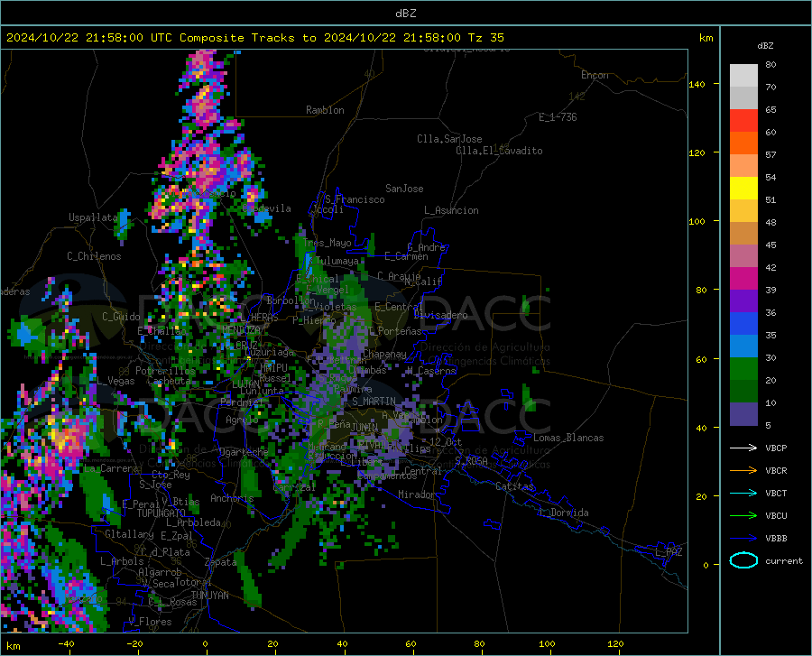The height and width of the screenshot is (656, 812).
Task: Click the 'V_Flores' map label
Action: tap(150, 622)
